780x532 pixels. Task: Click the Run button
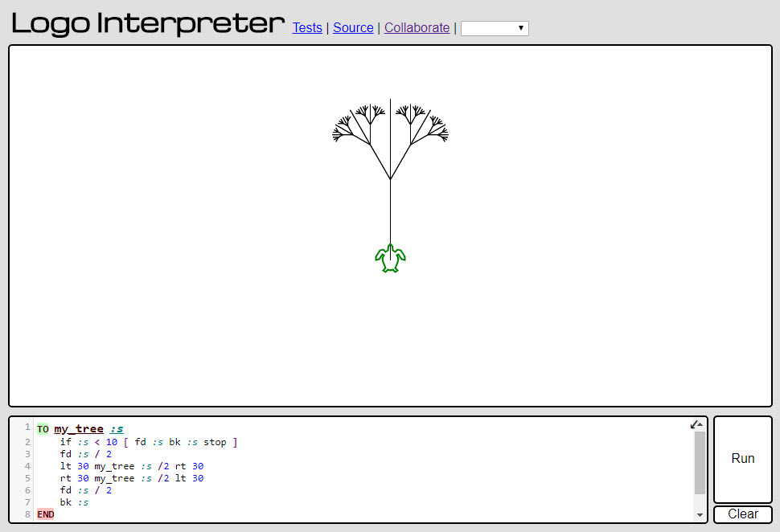tap(743, 459)
